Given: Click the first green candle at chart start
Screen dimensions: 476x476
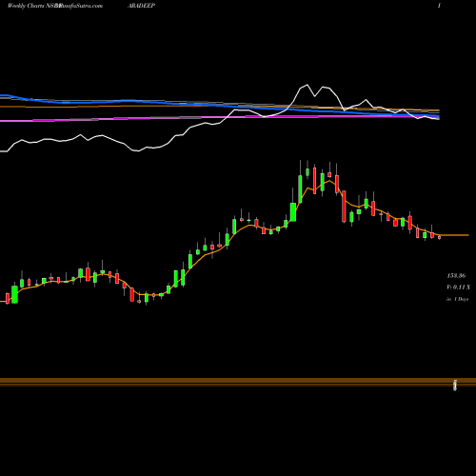Looking at the screenshot, I should [x=14, y=294].
